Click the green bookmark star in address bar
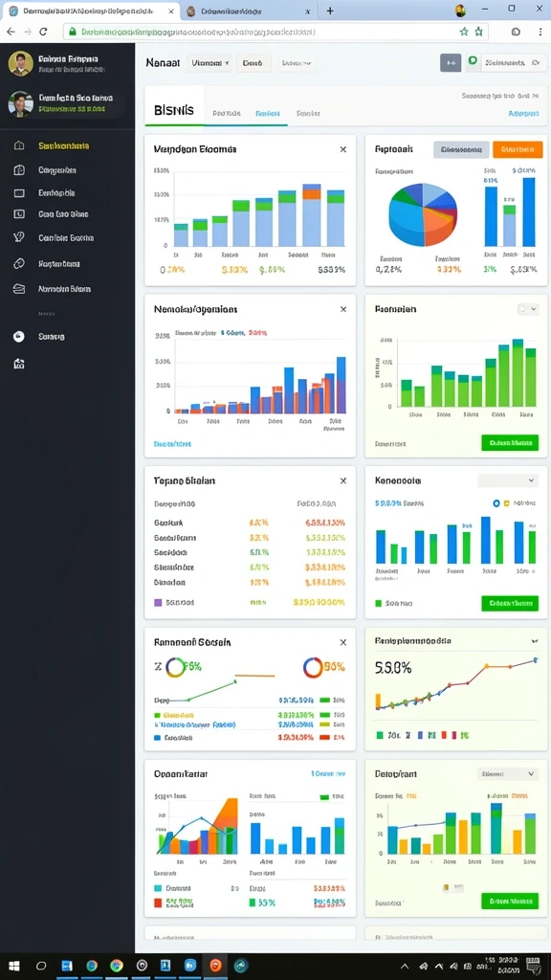 [478, 32]
